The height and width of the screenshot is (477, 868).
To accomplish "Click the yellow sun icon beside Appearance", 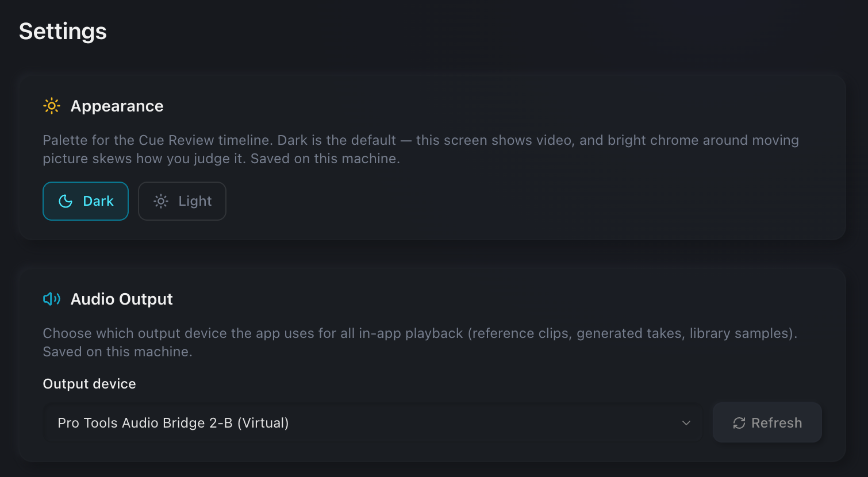I will (52, 106).
